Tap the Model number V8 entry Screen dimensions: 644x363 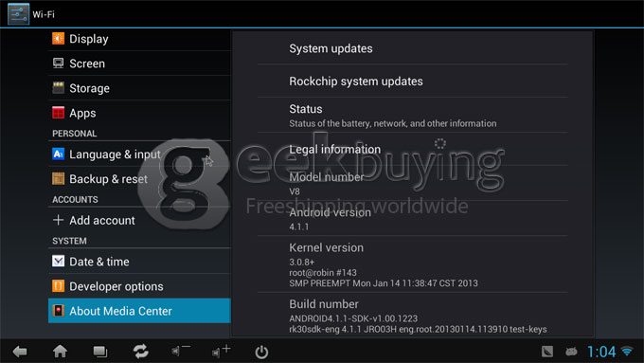click(x=413, y=183)
